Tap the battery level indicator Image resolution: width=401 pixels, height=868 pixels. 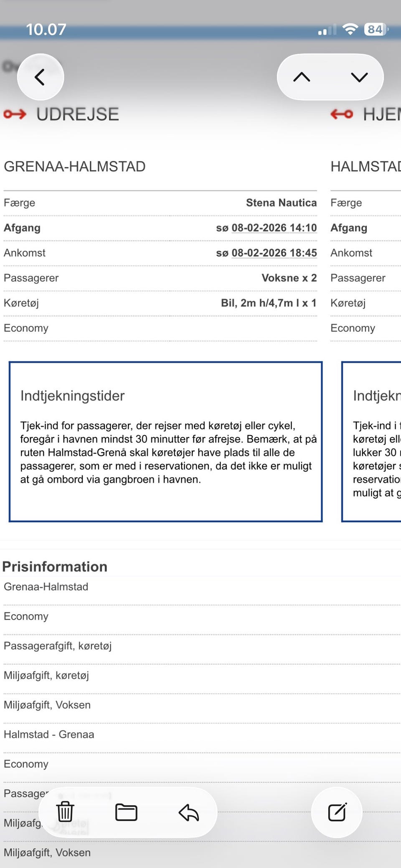click(x=376, y=29)
